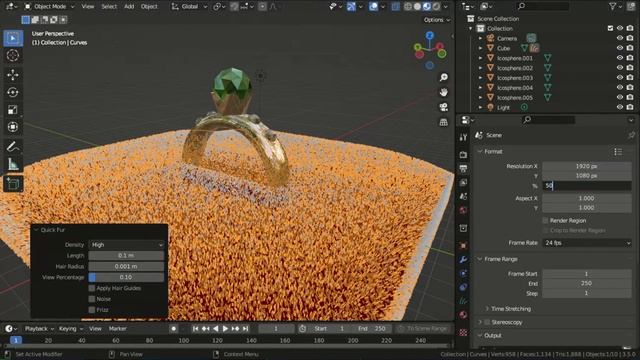
Task: Pick the Annotate pencil tool
Action: pos(13,147)
